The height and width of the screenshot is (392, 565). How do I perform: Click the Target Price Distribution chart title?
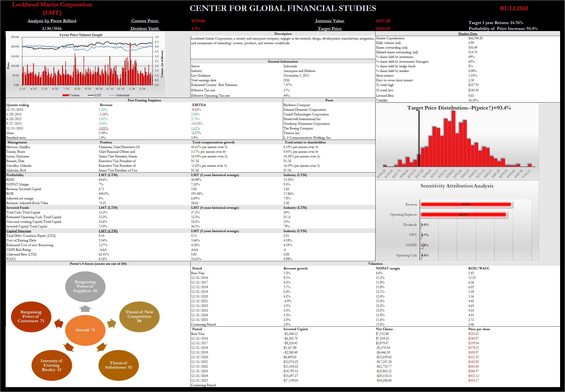(459, 108)
